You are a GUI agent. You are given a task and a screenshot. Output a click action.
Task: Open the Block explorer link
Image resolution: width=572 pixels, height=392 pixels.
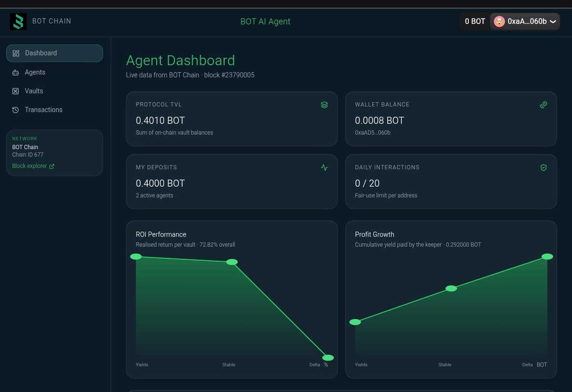click(33, 166)
